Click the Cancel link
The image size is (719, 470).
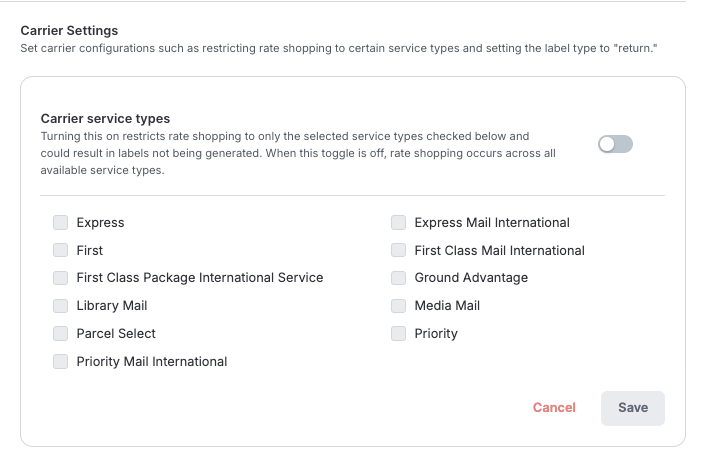(554, 407)
